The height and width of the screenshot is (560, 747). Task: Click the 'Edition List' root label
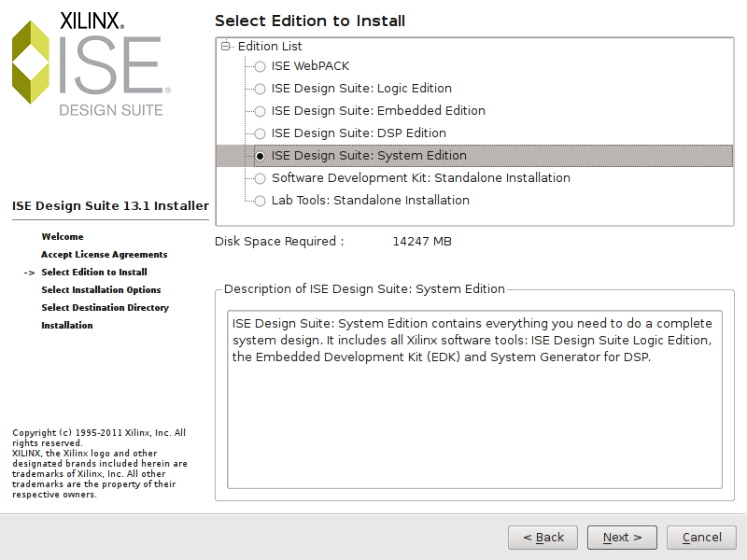(x=270, y=46)
